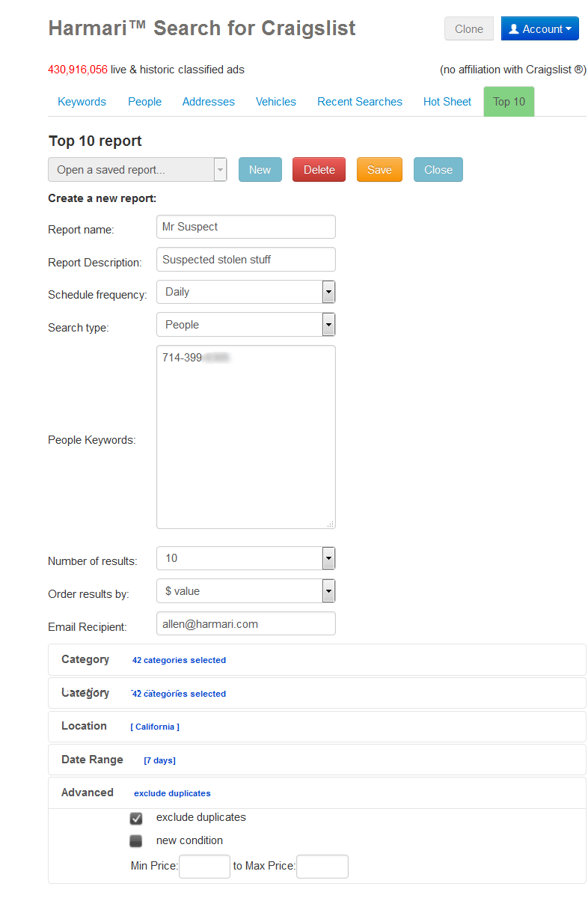Open the saved report dropdown
588x904 pixels.
[138, 170]
